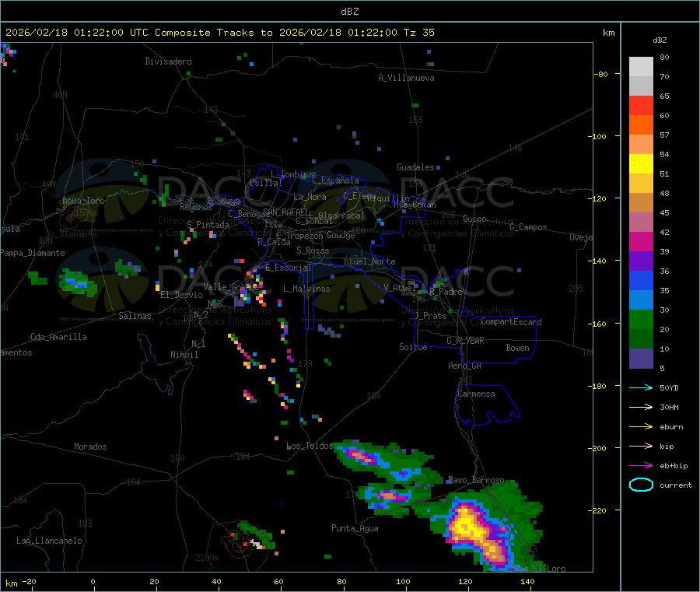Click the eb+bip magenta arrow legend icon
Image resolution: width=700 pixels, height=592 pixels.
point(641,466)
